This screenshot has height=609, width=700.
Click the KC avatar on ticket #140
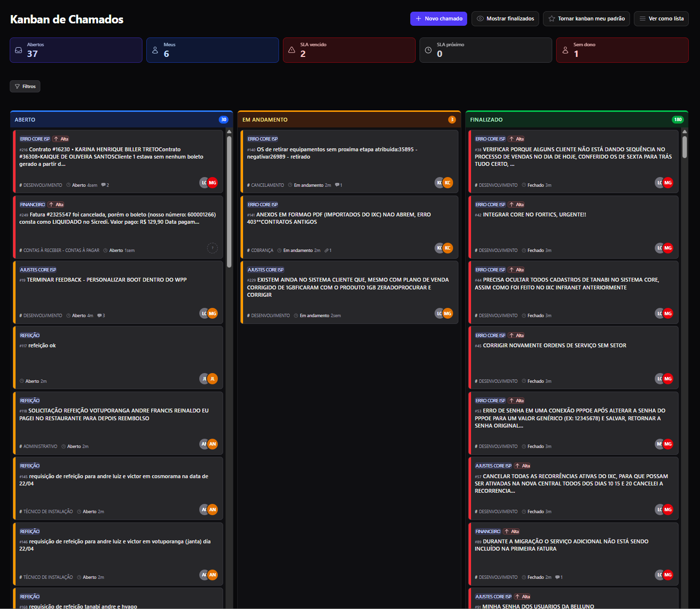(448, 183)
